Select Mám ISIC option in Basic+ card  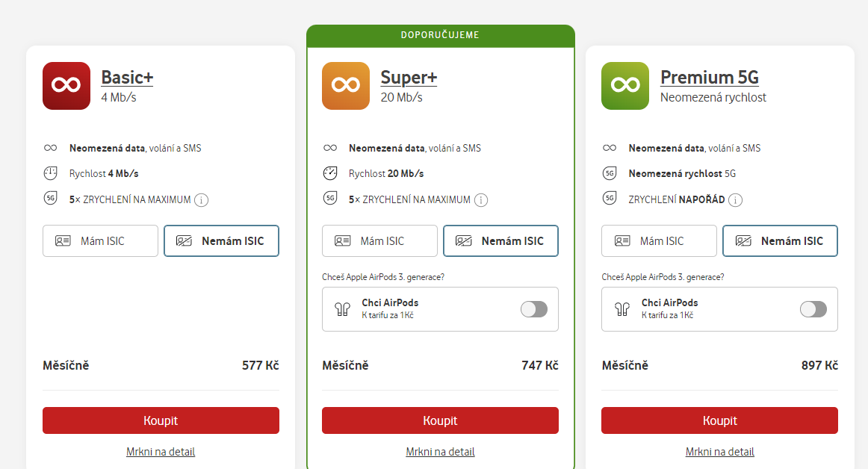[100, 241]
